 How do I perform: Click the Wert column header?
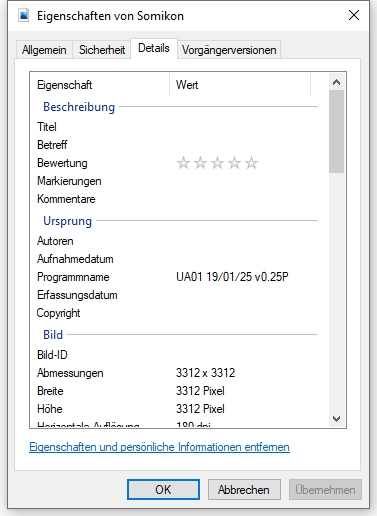point(240,85)
